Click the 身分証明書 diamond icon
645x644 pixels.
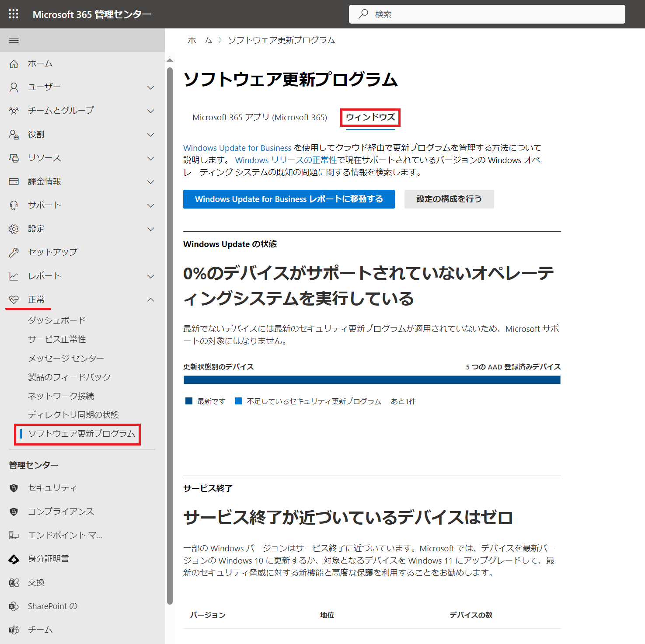click(14, 559)
